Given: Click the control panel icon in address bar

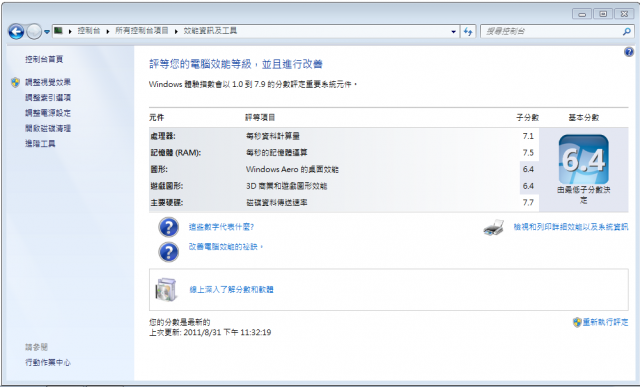Looking at the screenshot, I should pos(59,31).
